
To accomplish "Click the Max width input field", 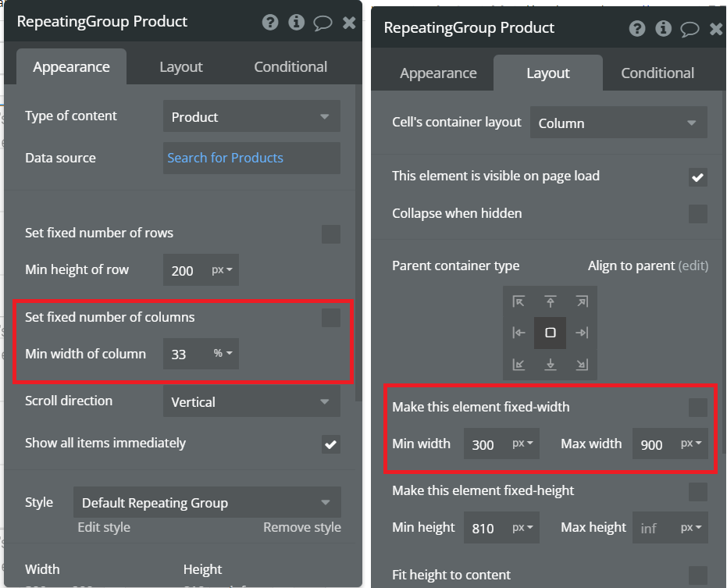I will 653,444.
